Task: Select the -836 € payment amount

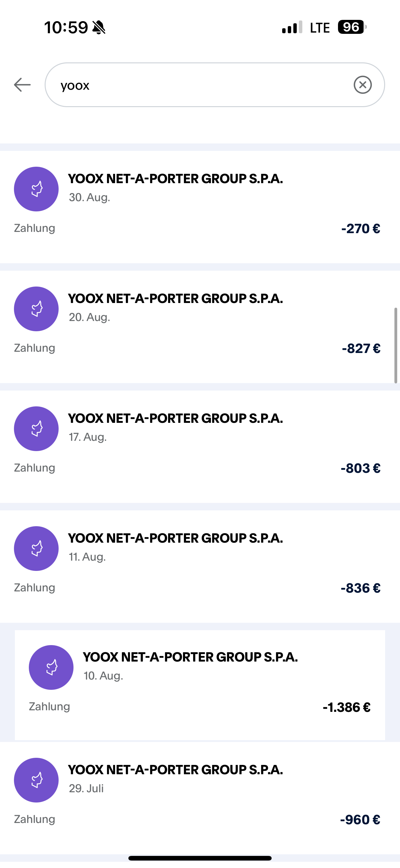Action: [360, 588]
